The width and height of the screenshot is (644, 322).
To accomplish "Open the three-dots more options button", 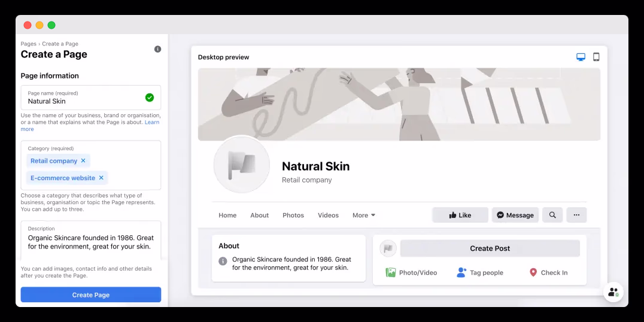I will point(576,215).
